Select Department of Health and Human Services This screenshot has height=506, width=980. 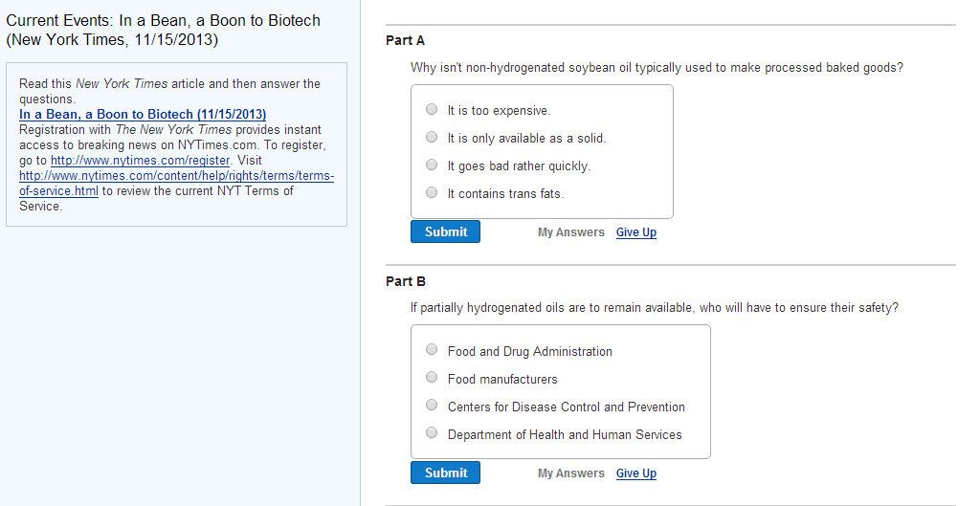432,434
